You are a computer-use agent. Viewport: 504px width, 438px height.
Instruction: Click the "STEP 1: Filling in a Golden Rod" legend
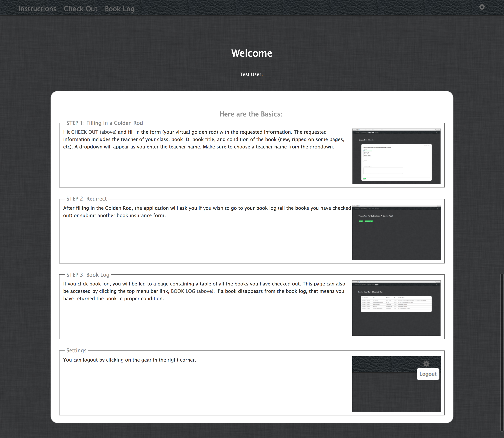click(105, 123)
